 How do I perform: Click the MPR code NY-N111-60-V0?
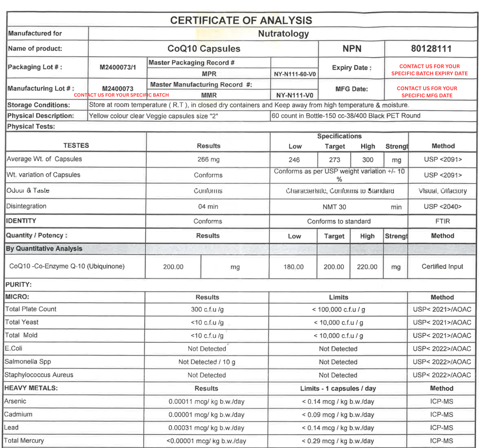[294, 74]
